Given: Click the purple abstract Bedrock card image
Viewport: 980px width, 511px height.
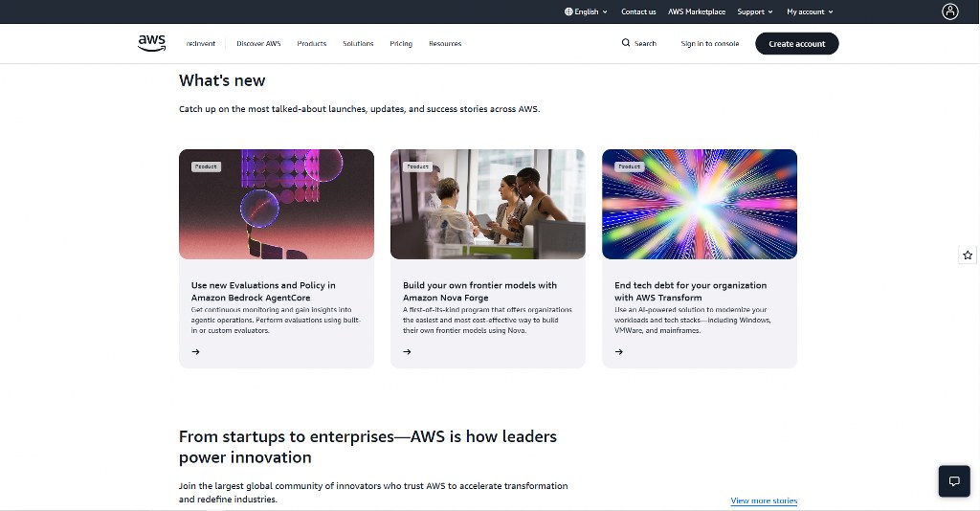Looking at the screenshot, I should coord(277,204).
